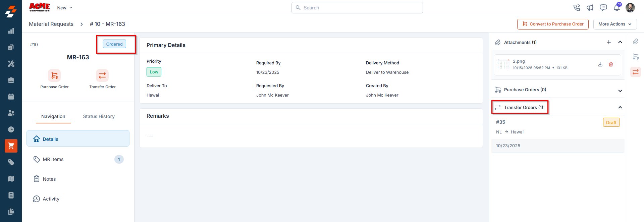Collapse the Transfer Orders (1) section chevron
The height and width of the screenshot is (222, 644).
[620, 107]
